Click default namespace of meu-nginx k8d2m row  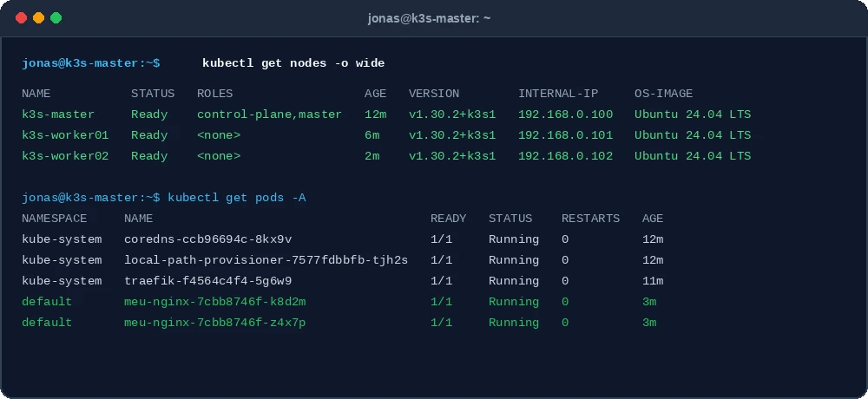(47, 302)
